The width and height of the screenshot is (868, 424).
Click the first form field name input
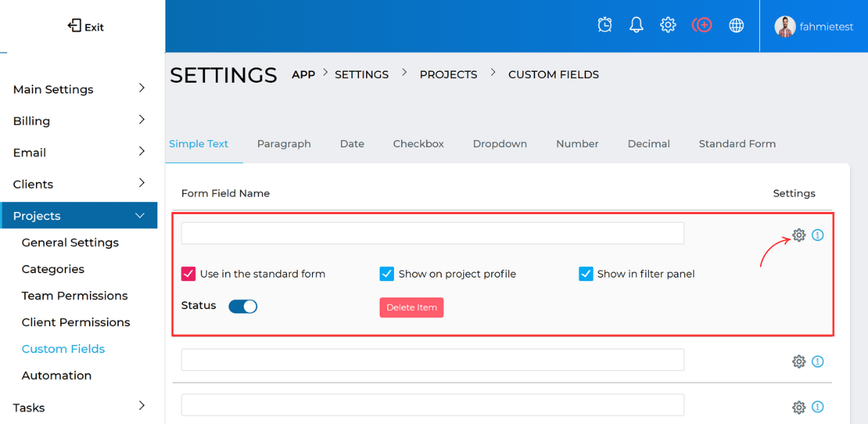[433, 234]
